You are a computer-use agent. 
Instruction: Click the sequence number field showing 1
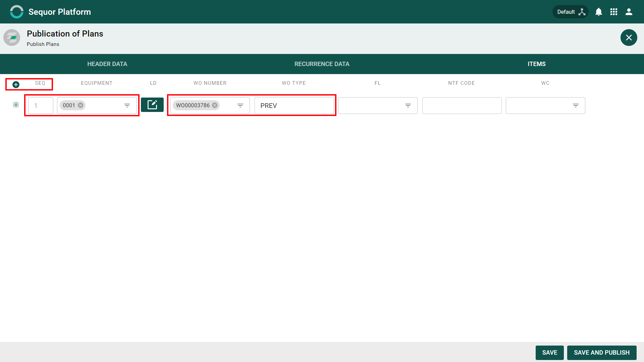pyautogui.click(x=41, y=106)
